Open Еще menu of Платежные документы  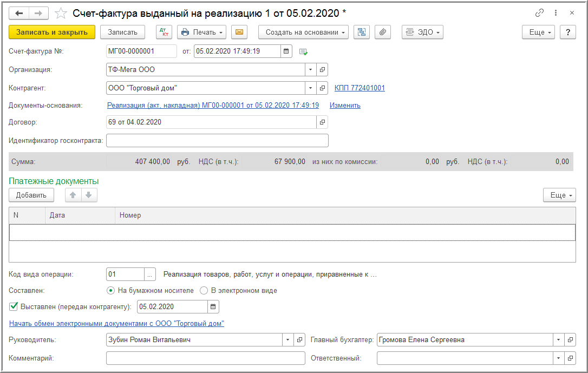pyautogui.click(x=559, y=195)
